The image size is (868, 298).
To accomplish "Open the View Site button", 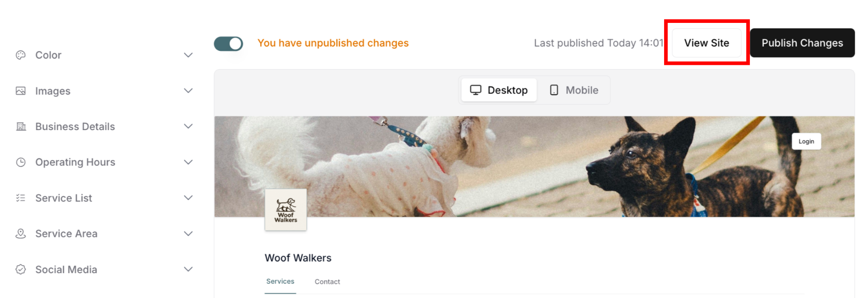I will pyautogui.click(x=707, y=43).
